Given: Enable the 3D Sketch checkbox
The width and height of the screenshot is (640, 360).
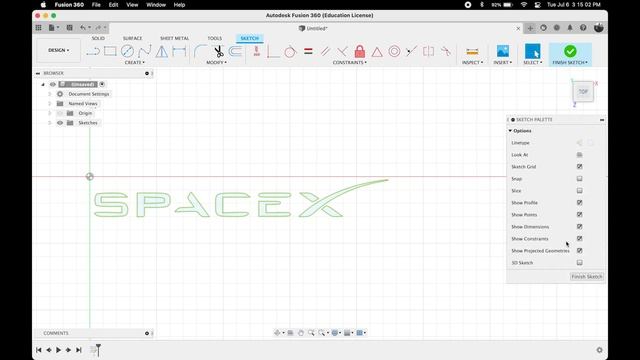Looking at the screenshot, I should [579, 262].
